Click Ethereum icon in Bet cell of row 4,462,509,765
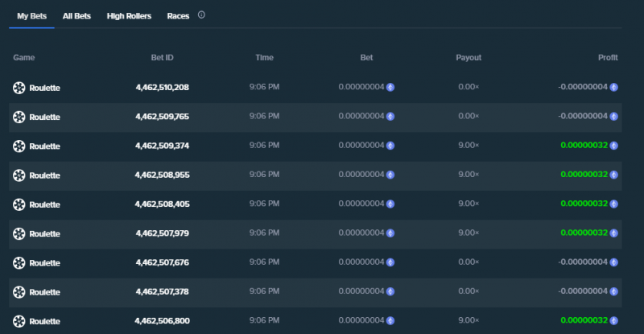This screenshot has width=644, height=334. coord(390,116)
